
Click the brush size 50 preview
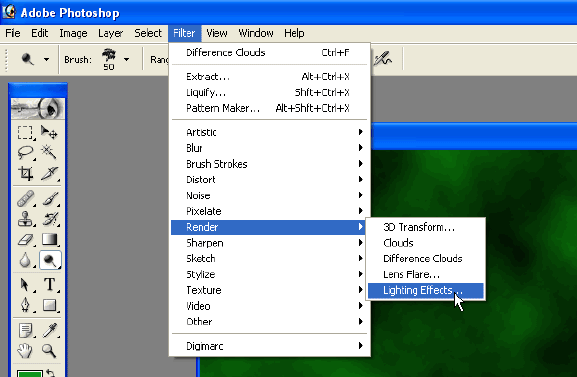coord(109,59)
